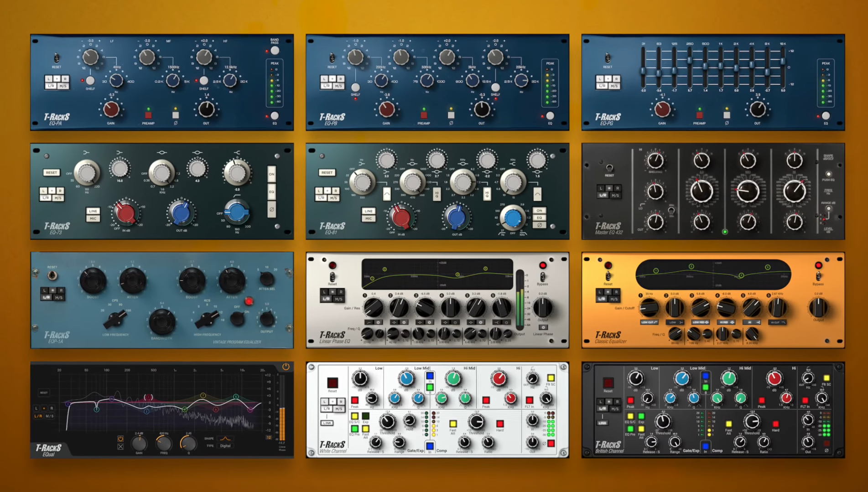Toggle the EQ-PA PREAMP red button
The width and height of the screenshot is (868, 492).
148,114
